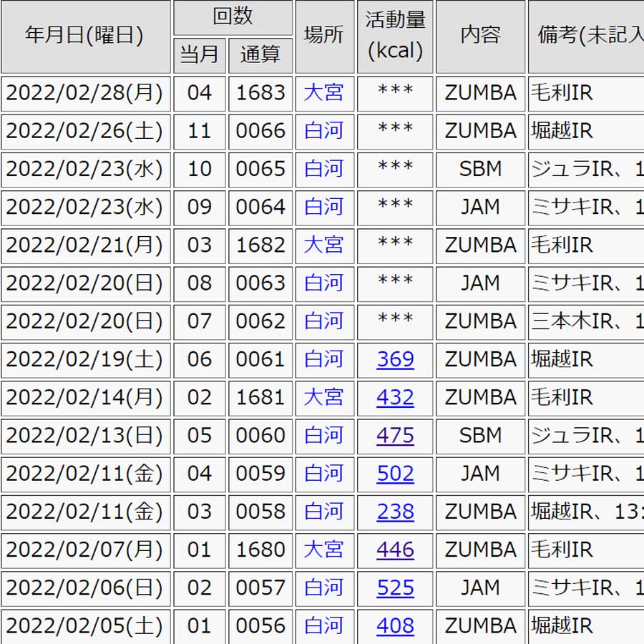Viewport: 644px width, 644px height.
Task: Click ZUMBA content cell in 1683 row
Action: pyautogui.click(x=481, y=94)
